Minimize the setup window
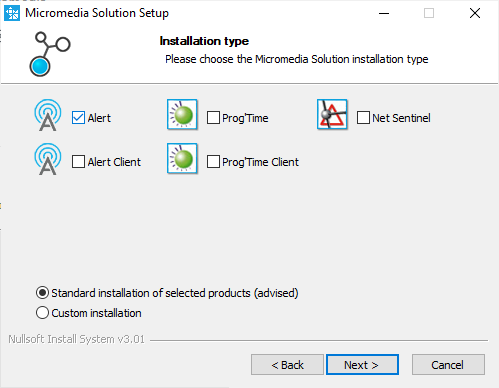The image size is (499, 388). coord(384,13)
